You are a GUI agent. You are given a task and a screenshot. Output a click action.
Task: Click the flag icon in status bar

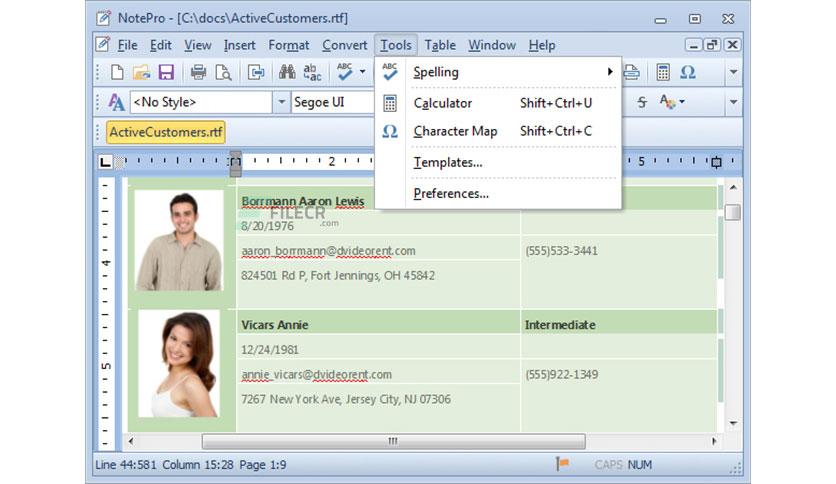point(562,464)
